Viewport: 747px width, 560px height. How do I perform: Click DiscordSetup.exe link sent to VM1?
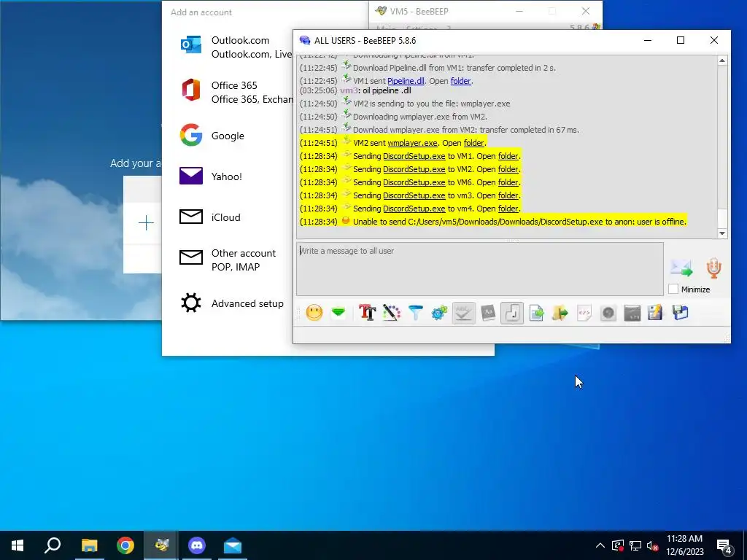[414, 156]
